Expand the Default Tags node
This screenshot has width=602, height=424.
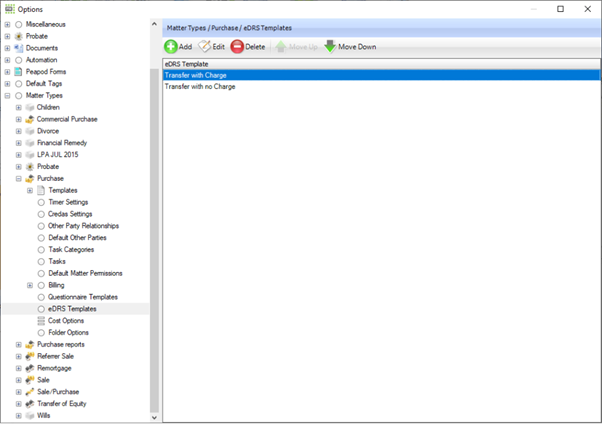(7, 84)
